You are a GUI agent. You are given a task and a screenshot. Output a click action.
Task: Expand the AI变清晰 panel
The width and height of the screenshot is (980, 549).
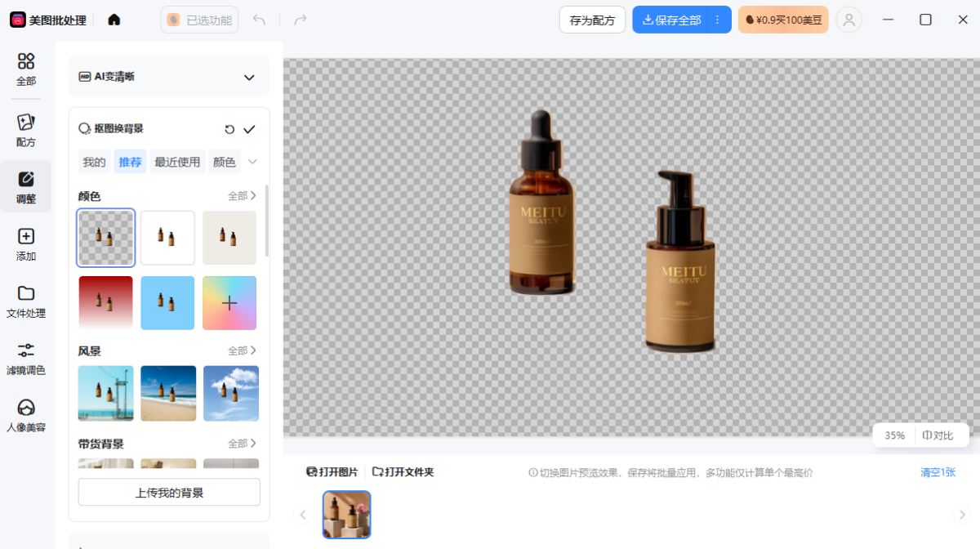(x=249, y=77)
